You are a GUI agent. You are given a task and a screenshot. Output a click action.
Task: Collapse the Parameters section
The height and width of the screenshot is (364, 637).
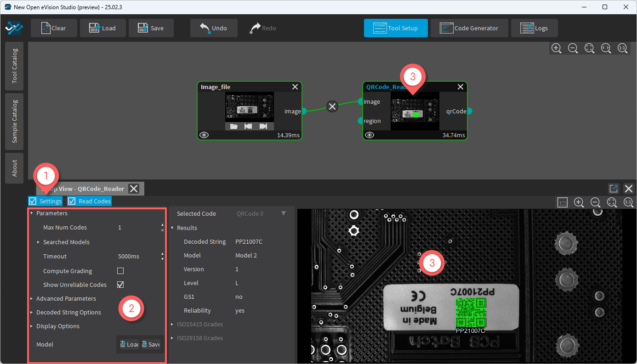click(x=32, y=213)
